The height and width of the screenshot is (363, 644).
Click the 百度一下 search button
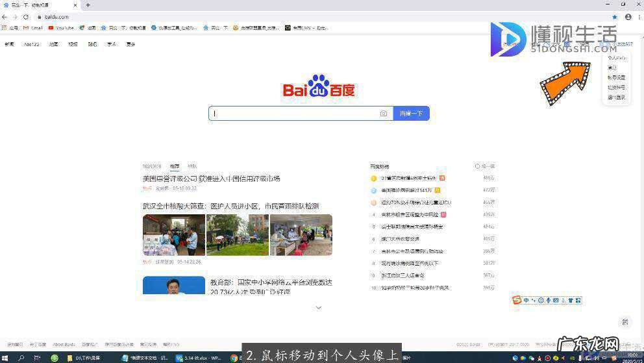click(x=412, y=114)
